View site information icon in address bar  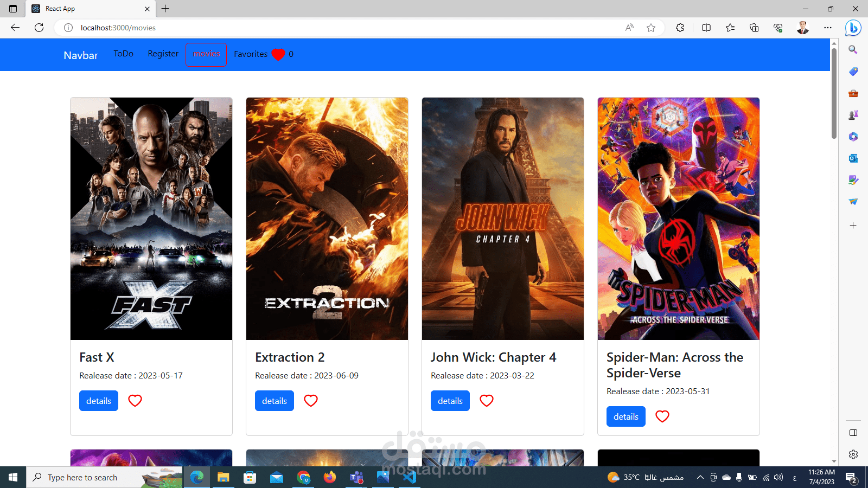68,28
